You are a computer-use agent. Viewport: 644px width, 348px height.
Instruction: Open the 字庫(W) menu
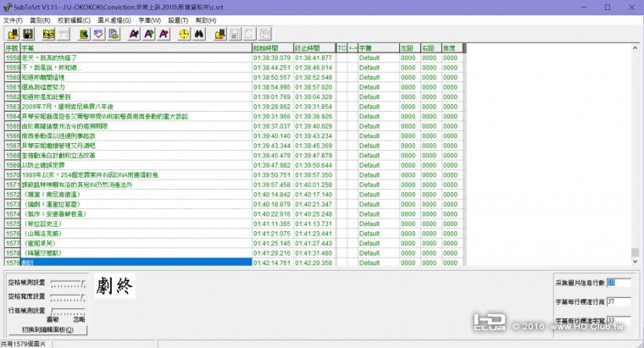point(149,20)
